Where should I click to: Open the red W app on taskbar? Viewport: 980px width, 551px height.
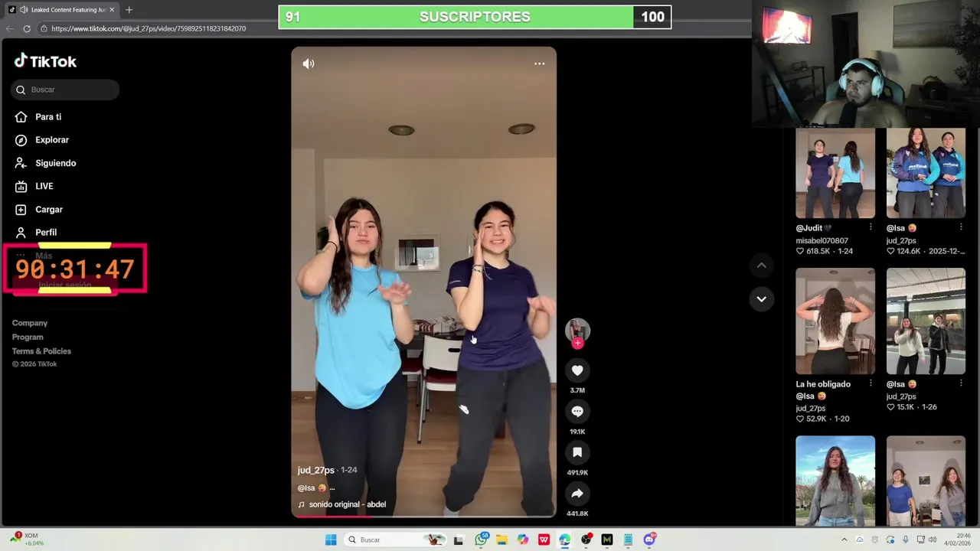pyautogui.click(x=544, y=540)
